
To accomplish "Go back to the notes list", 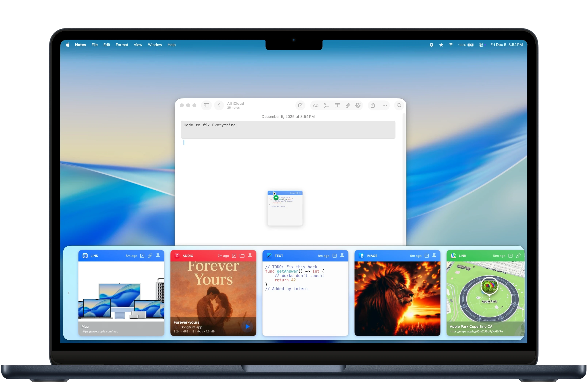I will click(x=219, y=105).
